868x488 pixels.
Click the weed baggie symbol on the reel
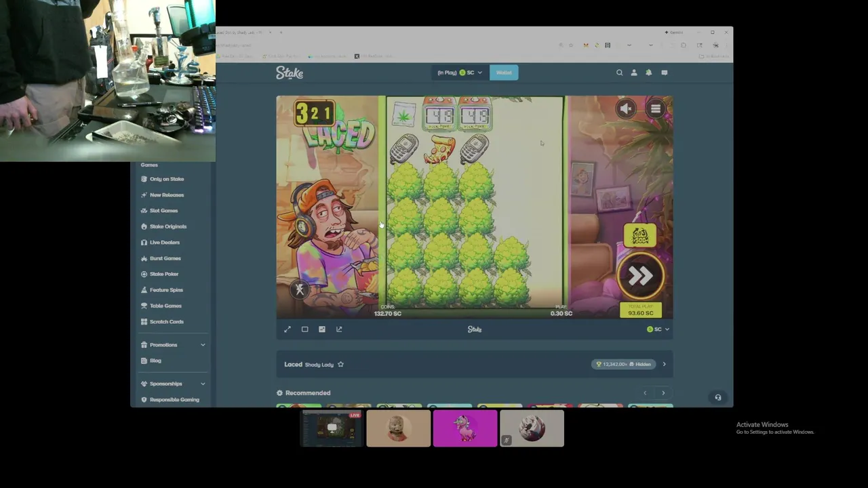pyautogui.click(x=404, y=115)
